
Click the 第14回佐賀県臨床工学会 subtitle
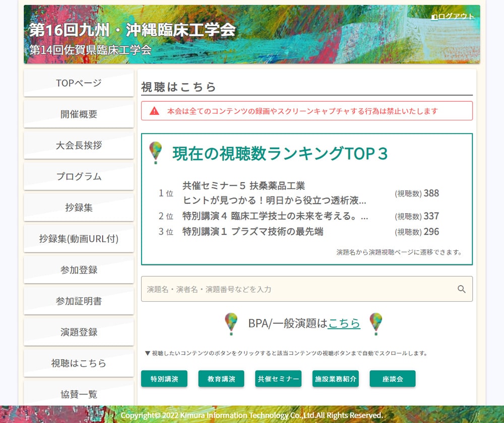pos(90,50)
